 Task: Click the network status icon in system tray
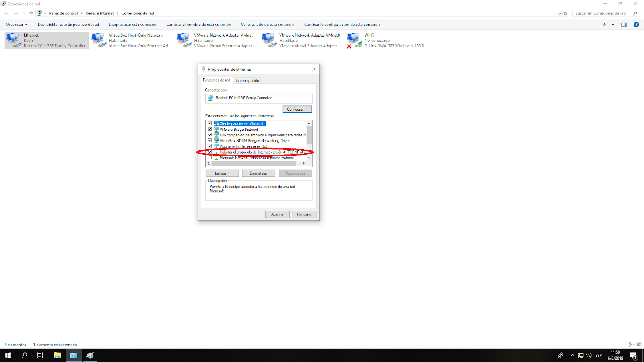[581, 355]
